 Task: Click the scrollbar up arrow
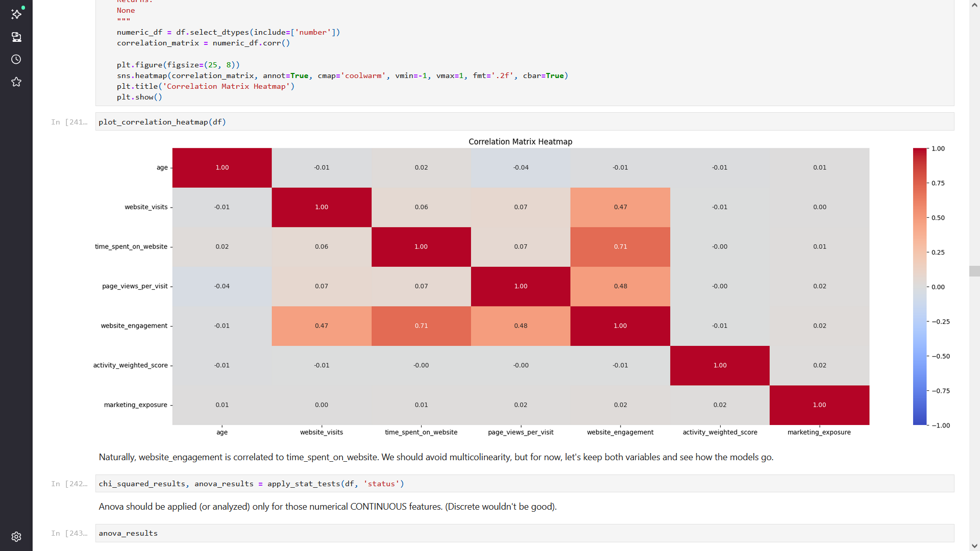coord(974,5)
